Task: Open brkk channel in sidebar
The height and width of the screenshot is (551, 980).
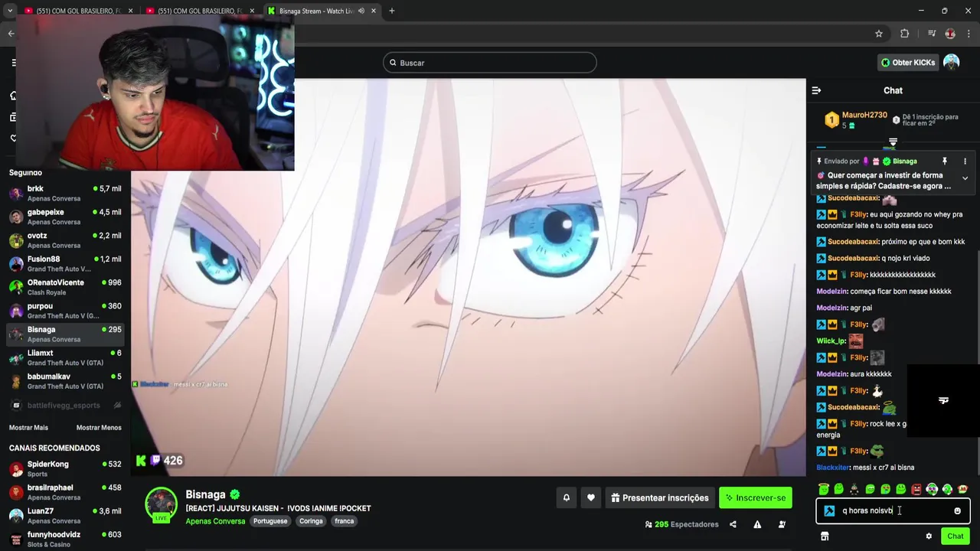Action: pyautogui.click(x=65, y=193)
